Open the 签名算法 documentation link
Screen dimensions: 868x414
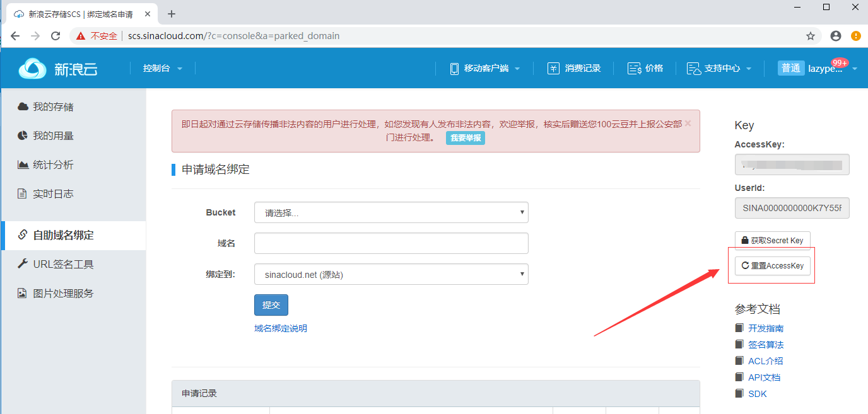pos(766,345)
